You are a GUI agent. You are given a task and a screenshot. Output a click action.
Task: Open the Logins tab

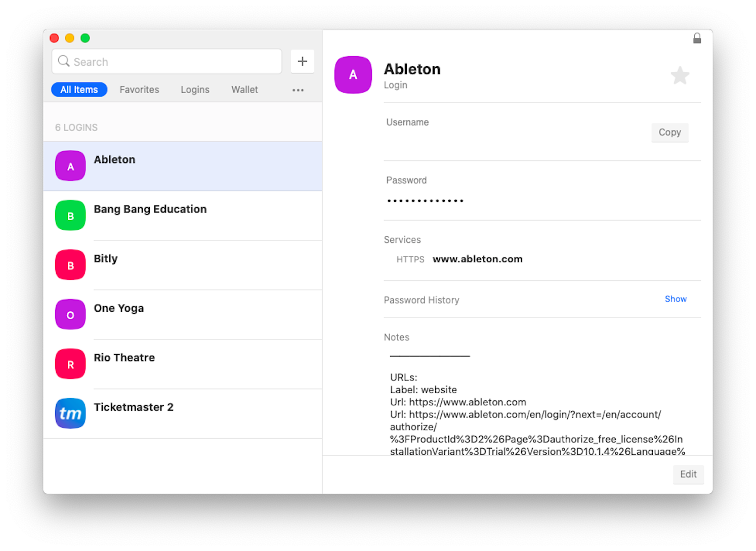point(195,90)
